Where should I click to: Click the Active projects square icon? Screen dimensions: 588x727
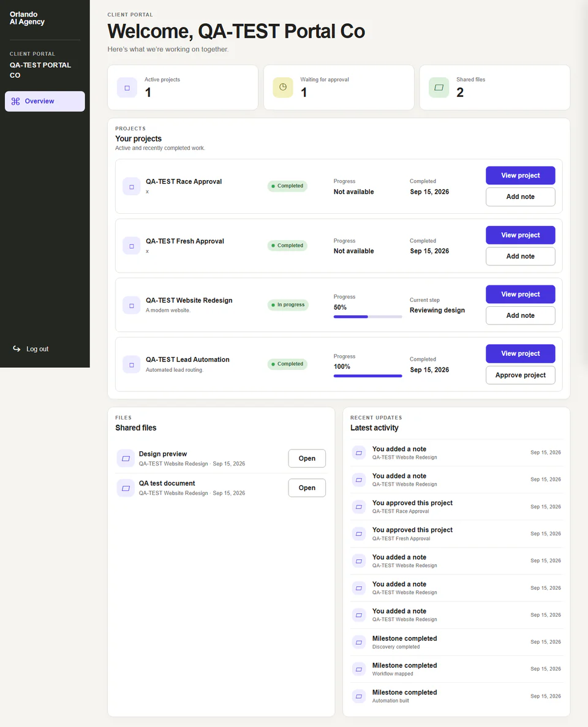(x=127, y=88)
